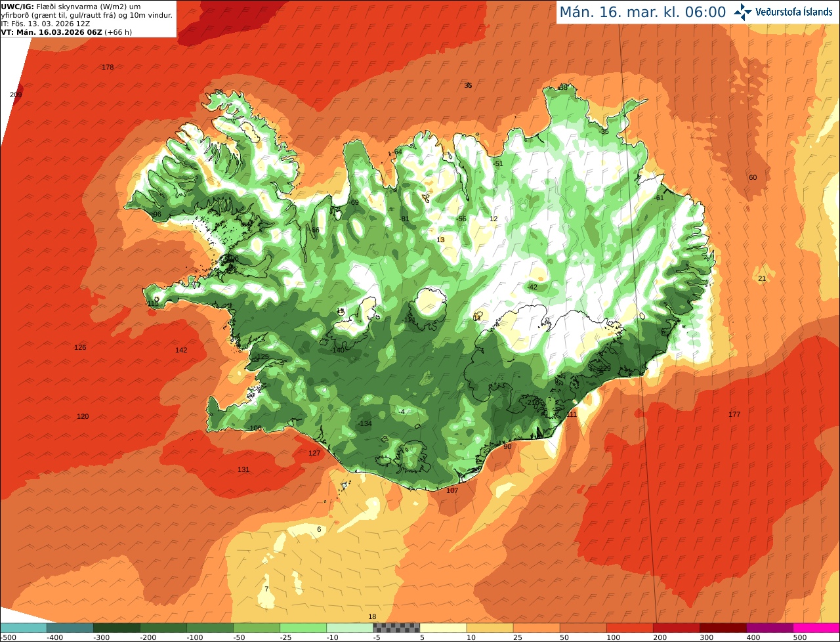Click the map value 96 in the Westfjords
Image resolution: width=840 pixels, height=642 pixels.
pos(157,215)
